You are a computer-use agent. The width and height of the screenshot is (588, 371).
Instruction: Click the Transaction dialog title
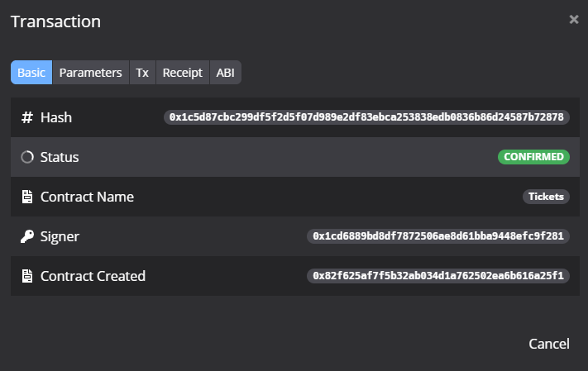tap(55, 21)
